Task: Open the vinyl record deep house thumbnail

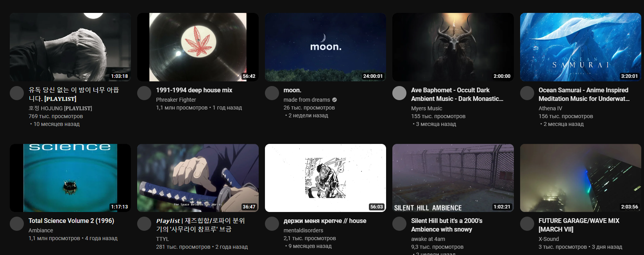Action: (x=198, y=47)
